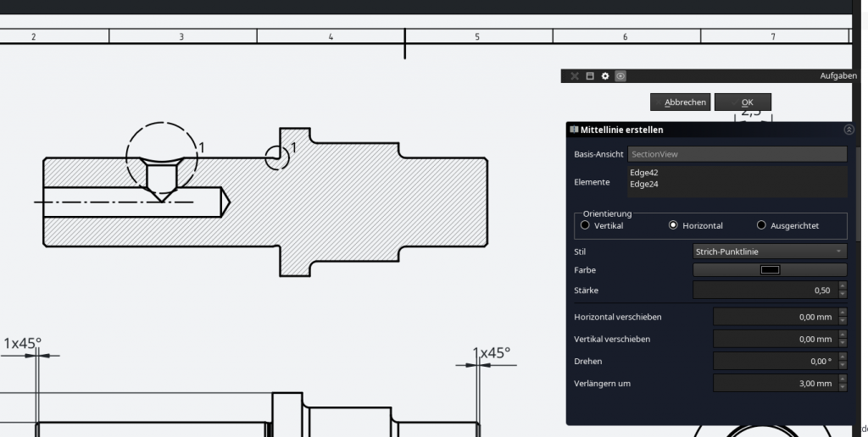Open the Farbe black color picker

(x=770, y=270)
